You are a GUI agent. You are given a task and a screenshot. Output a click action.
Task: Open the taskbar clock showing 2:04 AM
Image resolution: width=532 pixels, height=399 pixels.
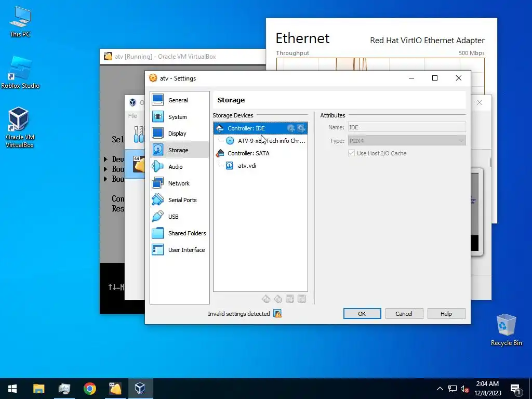click(x=487, y=389)
